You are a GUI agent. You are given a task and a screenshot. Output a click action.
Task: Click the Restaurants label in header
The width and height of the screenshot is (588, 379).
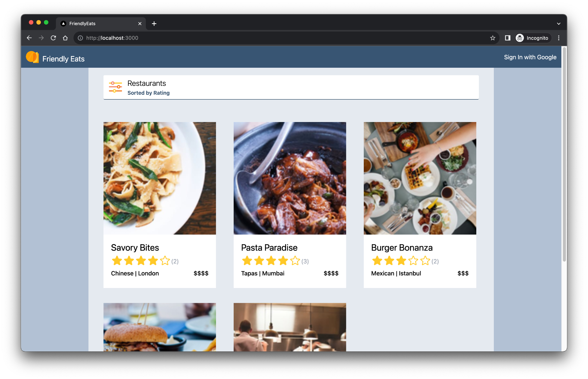[147, 83]
